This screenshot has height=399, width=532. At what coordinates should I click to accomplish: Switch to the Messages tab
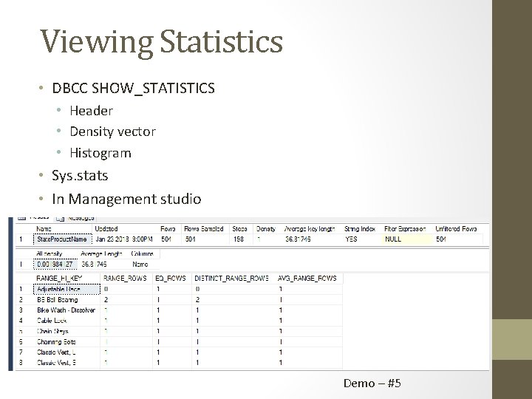[76, 219]
